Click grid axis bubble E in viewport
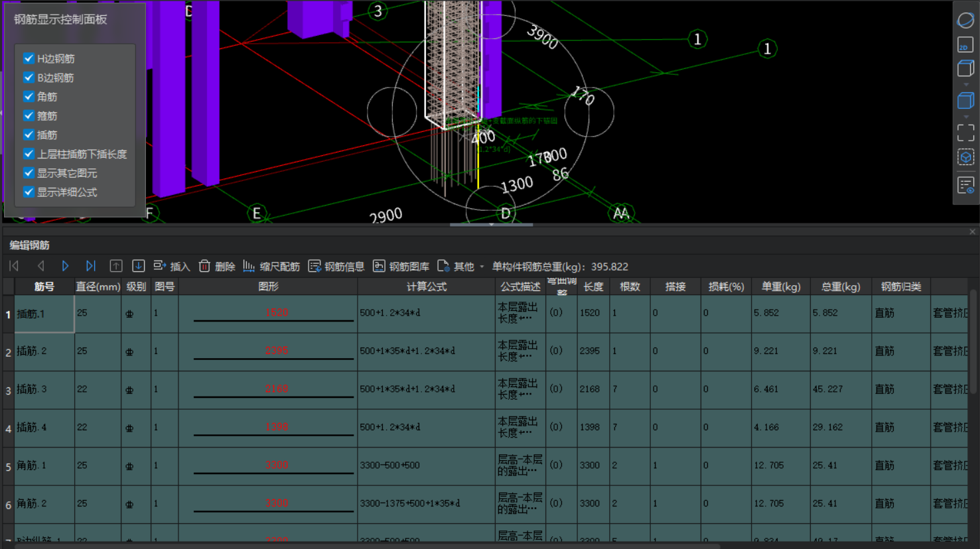 pos(256,213)
